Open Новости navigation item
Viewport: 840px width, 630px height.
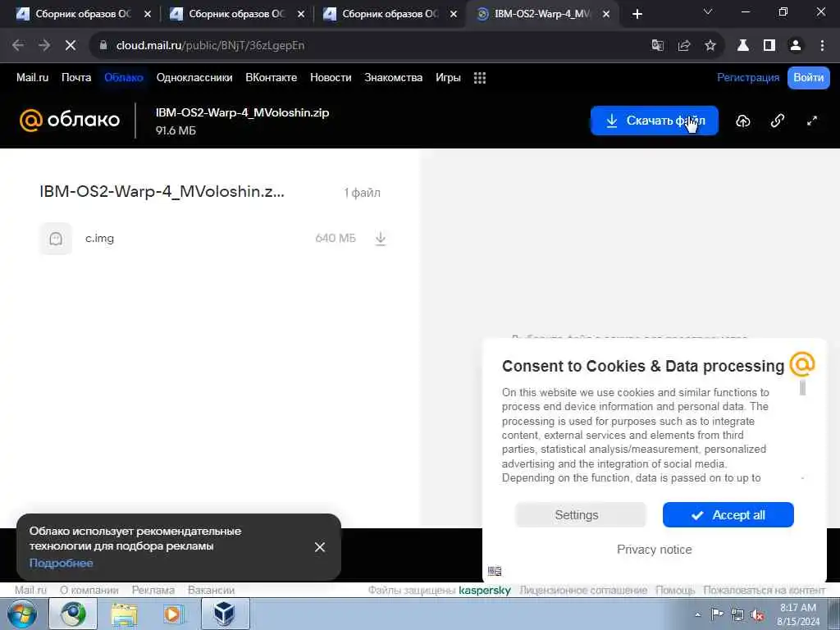coord(331,78)
